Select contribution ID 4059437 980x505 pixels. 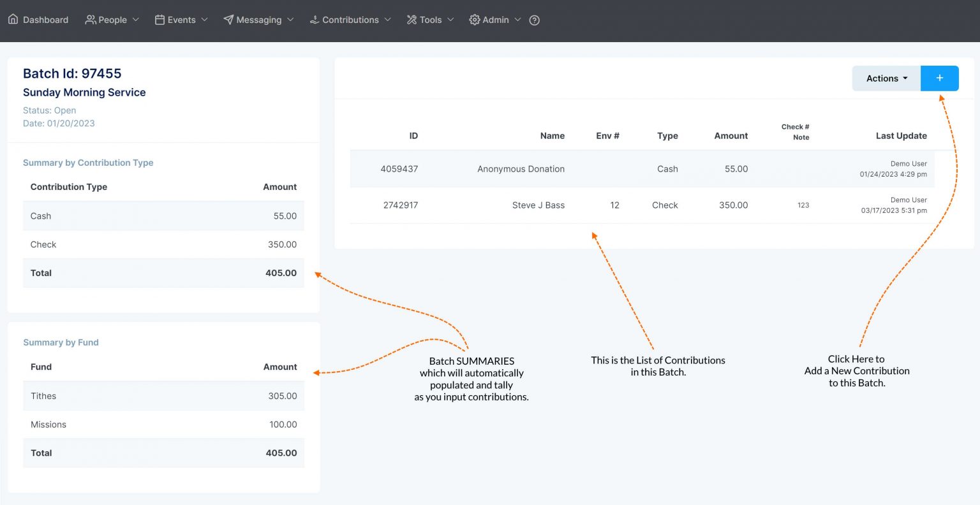click(399, 169)
